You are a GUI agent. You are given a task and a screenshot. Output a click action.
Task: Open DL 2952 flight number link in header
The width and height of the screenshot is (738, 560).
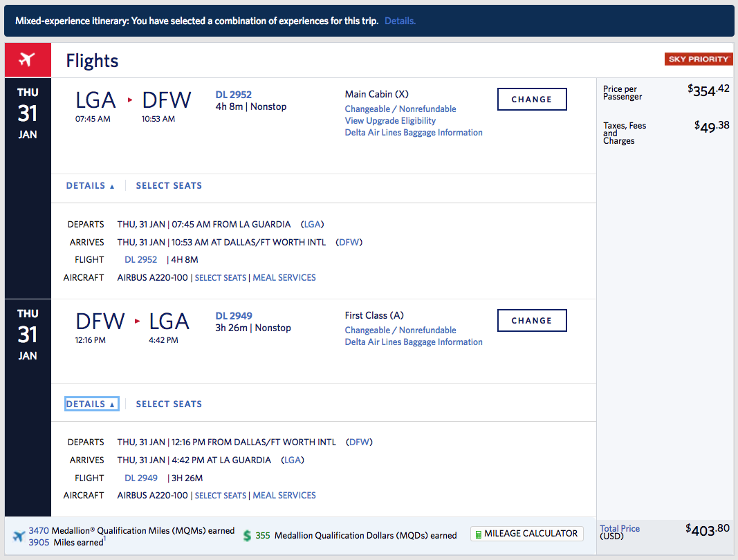point(234,95)
